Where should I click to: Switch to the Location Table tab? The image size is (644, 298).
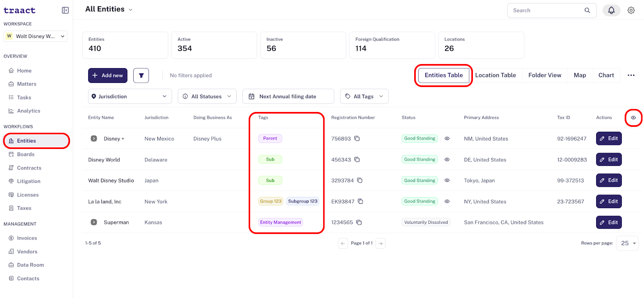pos(495,75)
